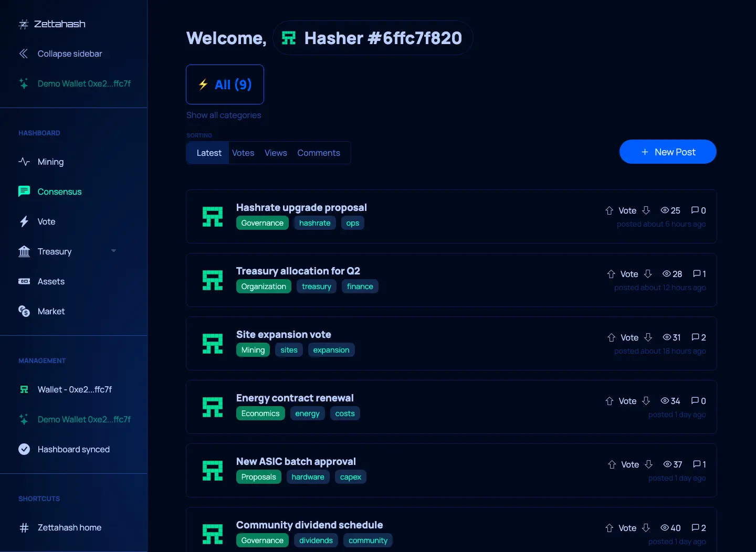The height and width of the screenshot is (552, 756).
Task: Click comment icon on Treasury allocation for Q2
Action: (x=697, y=274)
